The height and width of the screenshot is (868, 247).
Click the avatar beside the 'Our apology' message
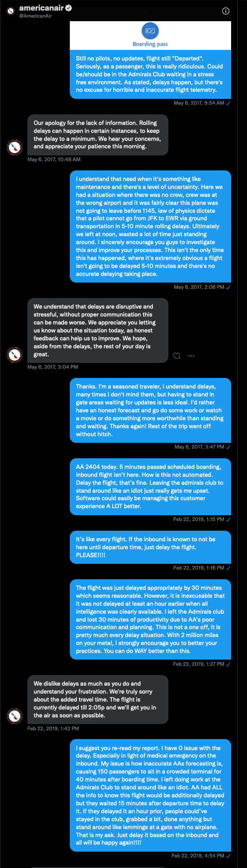click(x=15, y=147)
